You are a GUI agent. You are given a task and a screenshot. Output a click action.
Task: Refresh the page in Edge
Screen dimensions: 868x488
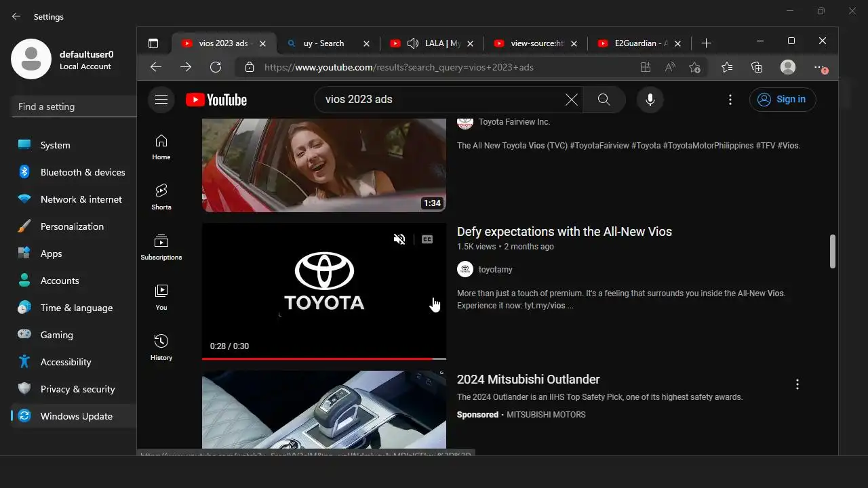click(216, 67)
